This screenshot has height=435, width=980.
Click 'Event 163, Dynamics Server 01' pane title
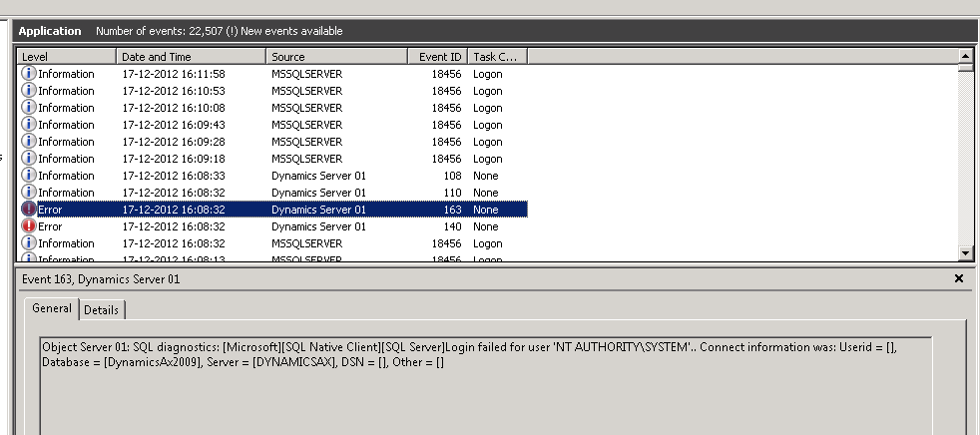pyautogui.click(x=101, y=278)
